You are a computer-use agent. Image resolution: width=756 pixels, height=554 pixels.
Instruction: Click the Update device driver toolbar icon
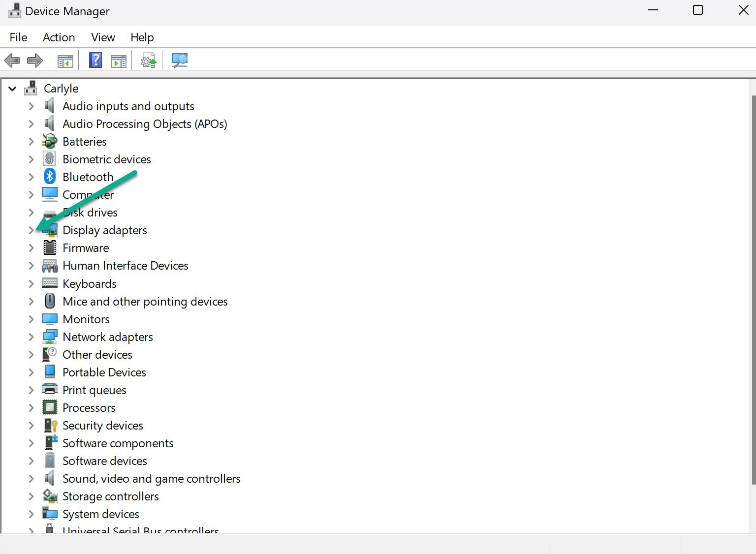coord(149,61)
